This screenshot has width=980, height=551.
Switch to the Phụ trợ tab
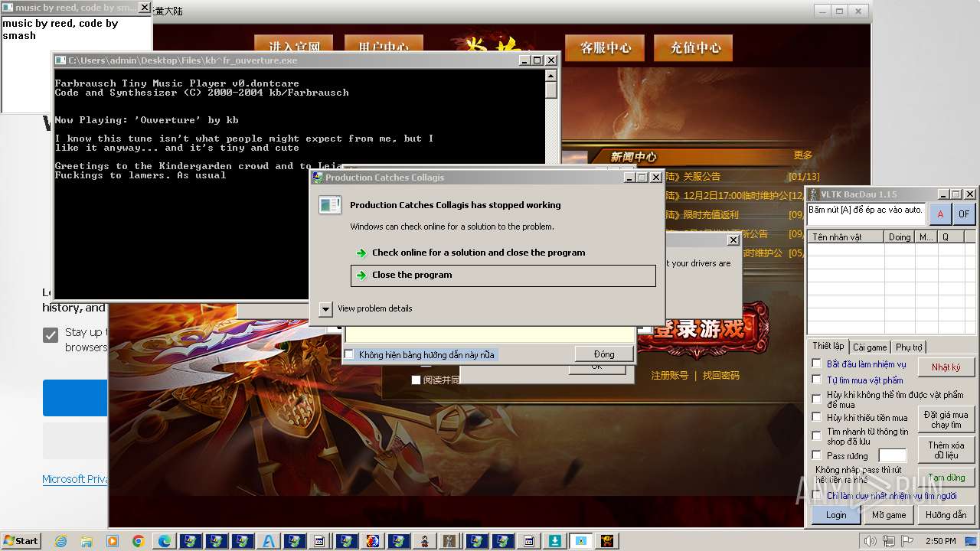click(909, 347)
